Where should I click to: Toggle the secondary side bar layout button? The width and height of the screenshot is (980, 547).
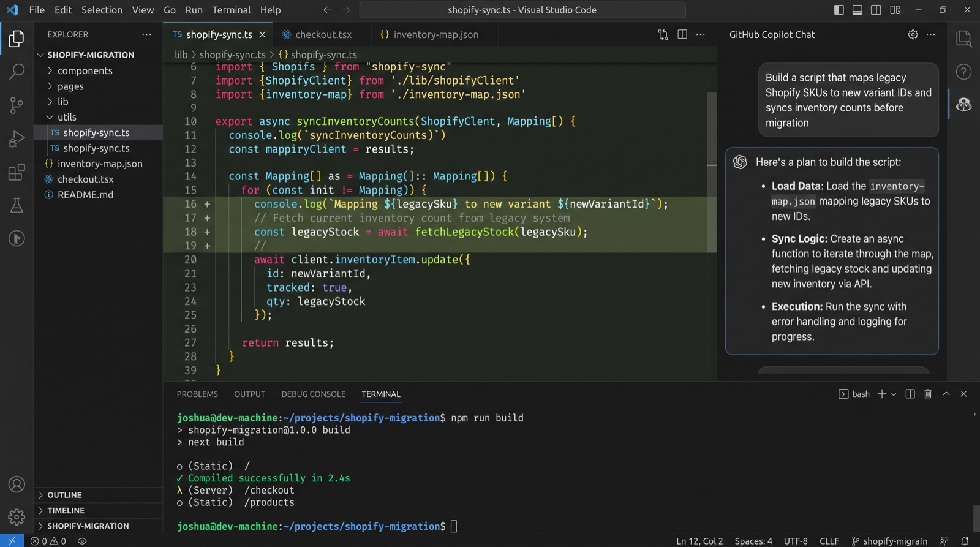pyautogui.click(x=876, y=10)
